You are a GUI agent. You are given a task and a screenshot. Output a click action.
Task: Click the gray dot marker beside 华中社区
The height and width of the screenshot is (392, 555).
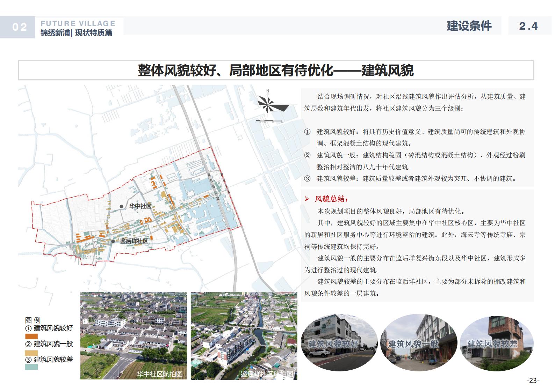coord(121,207)
